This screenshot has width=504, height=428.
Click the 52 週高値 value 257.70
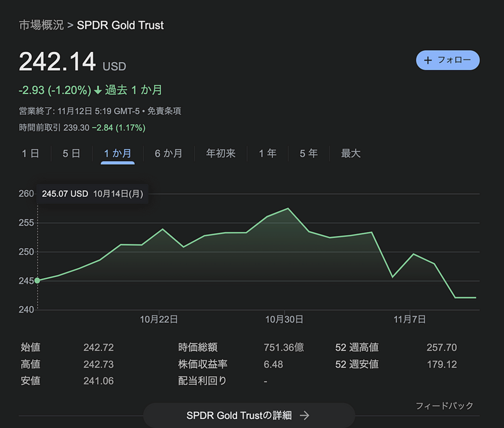point(442,348)
